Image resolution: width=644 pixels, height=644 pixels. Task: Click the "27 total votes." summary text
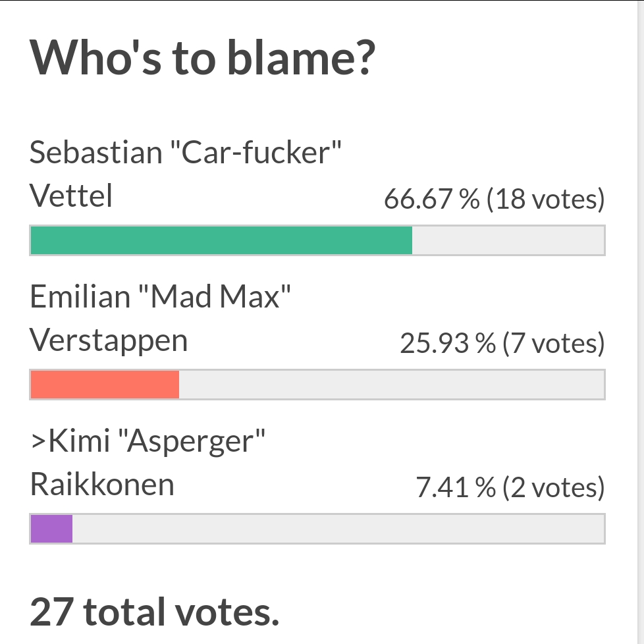pos(155,612)
